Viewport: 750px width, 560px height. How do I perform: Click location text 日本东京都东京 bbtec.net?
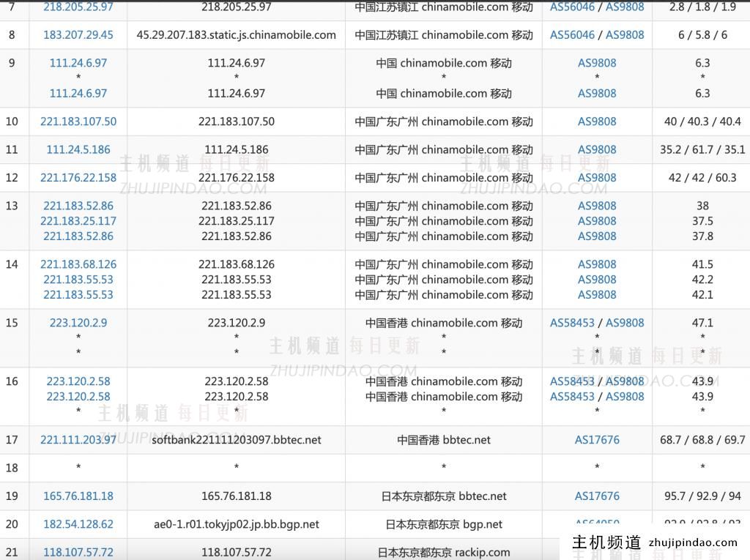pyautogui.click(x=444, y=496)
